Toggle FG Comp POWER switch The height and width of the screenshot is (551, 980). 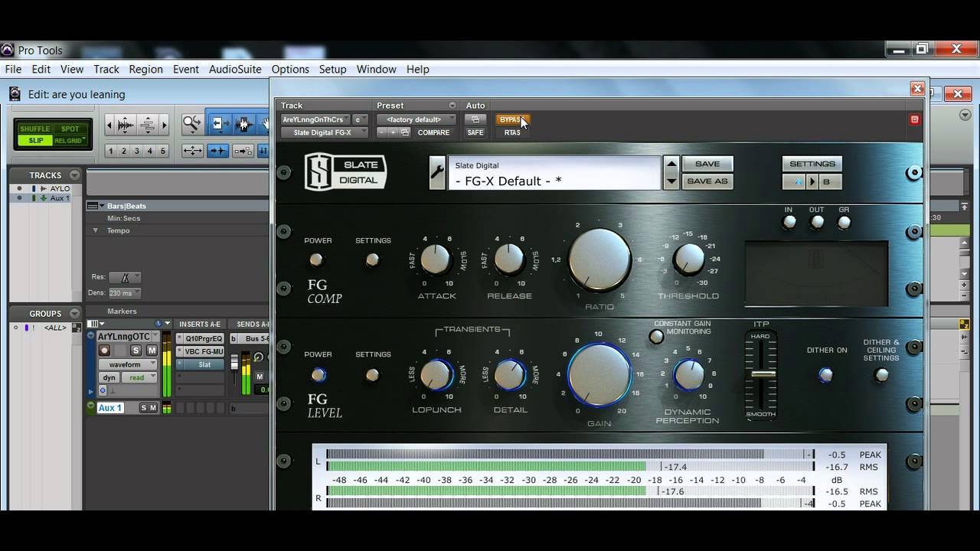click(316, 260)
